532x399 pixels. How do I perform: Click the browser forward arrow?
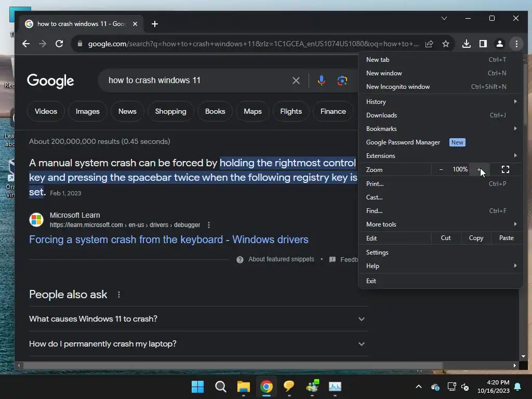point(43,44)
